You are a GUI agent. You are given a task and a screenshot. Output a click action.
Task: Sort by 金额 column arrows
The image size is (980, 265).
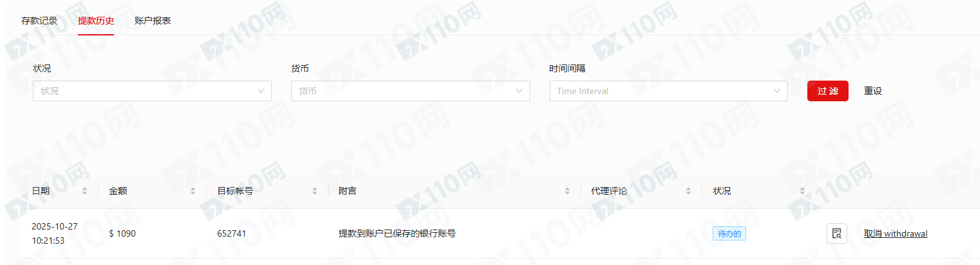(193, 191)
